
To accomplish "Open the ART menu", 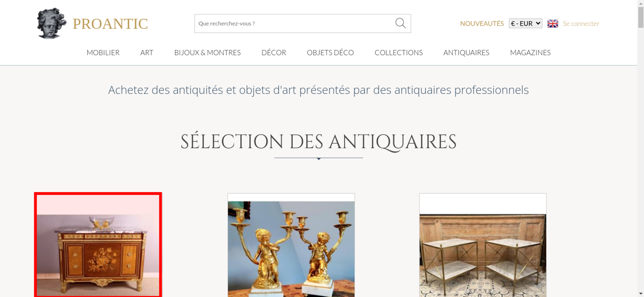I will pos(147,52).
